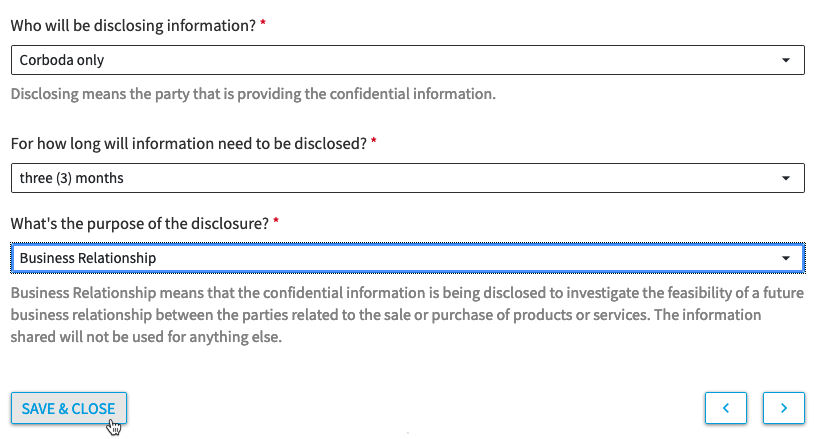The image size is (817, 439).
Task: Click the 'Disclosing means the party' helper text
Action: coord(253,94)
